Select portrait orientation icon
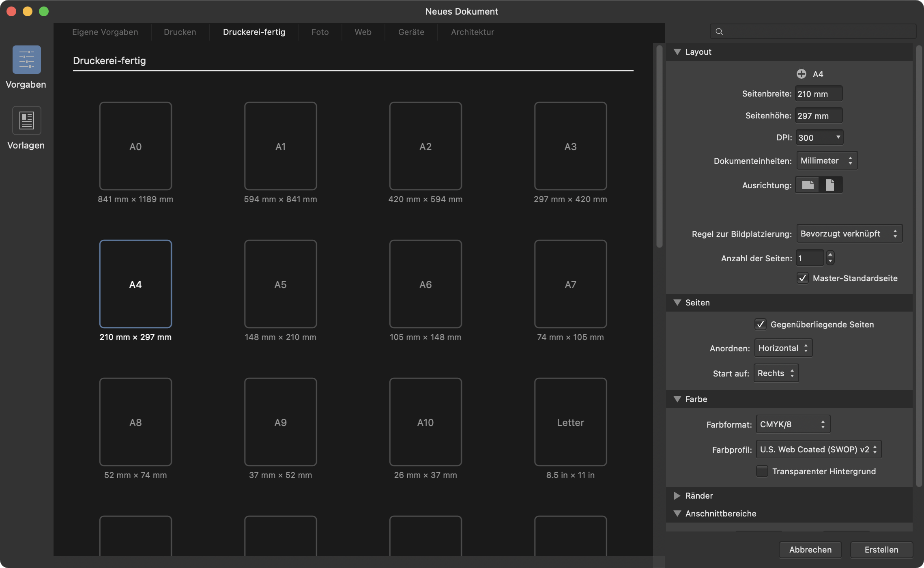924x568 pixels. coord(830,185)
